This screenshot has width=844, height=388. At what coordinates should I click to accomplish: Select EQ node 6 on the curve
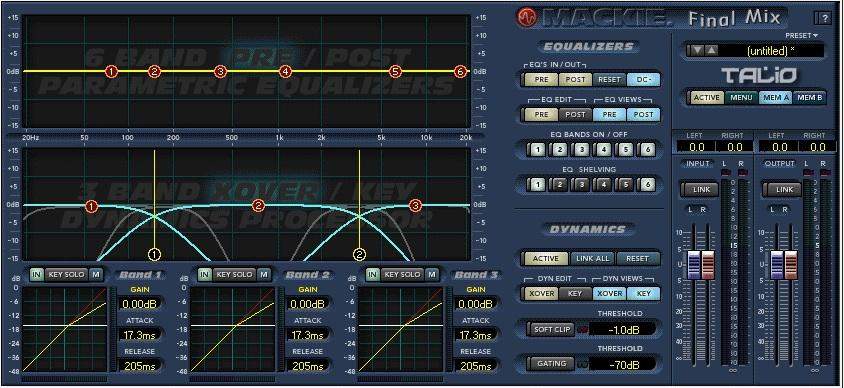pyautogui.click(x=460, y=71)
